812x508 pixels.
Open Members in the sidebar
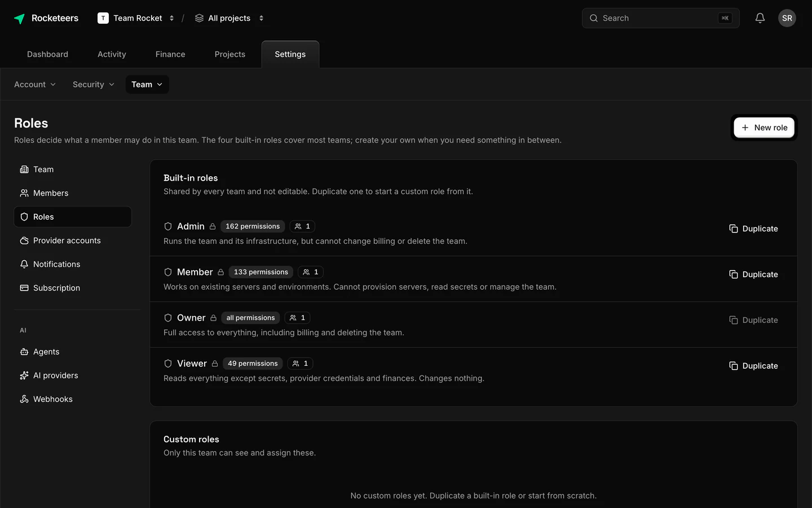tap(73, 193)
